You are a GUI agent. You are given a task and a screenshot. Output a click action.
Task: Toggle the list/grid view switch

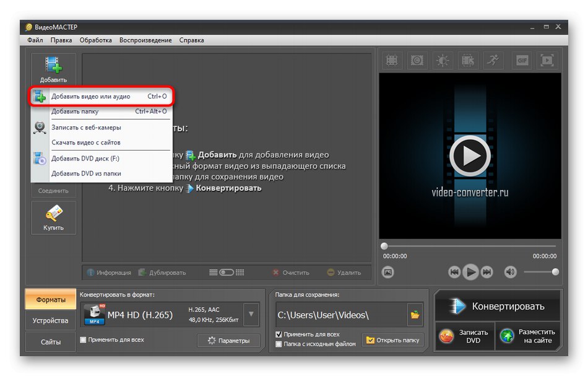point(227,273)
